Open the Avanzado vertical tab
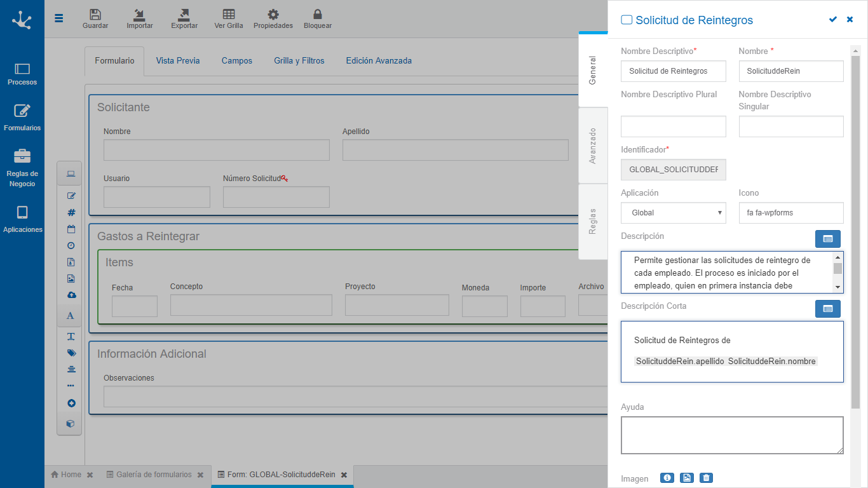This screenshot has width=868, height=488. [x=593, y=146]
